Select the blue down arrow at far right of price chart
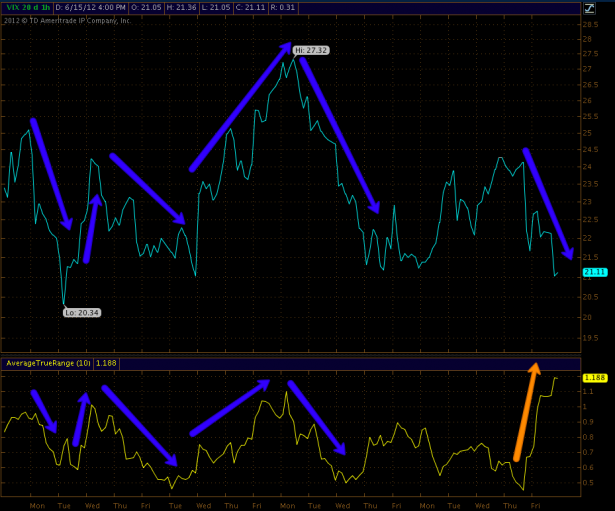615x511 pixels. [548, 203]
